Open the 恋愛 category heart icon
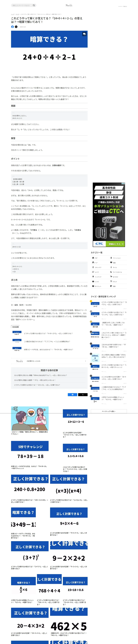This screenshot has width=138, height=644. [111, 263]
